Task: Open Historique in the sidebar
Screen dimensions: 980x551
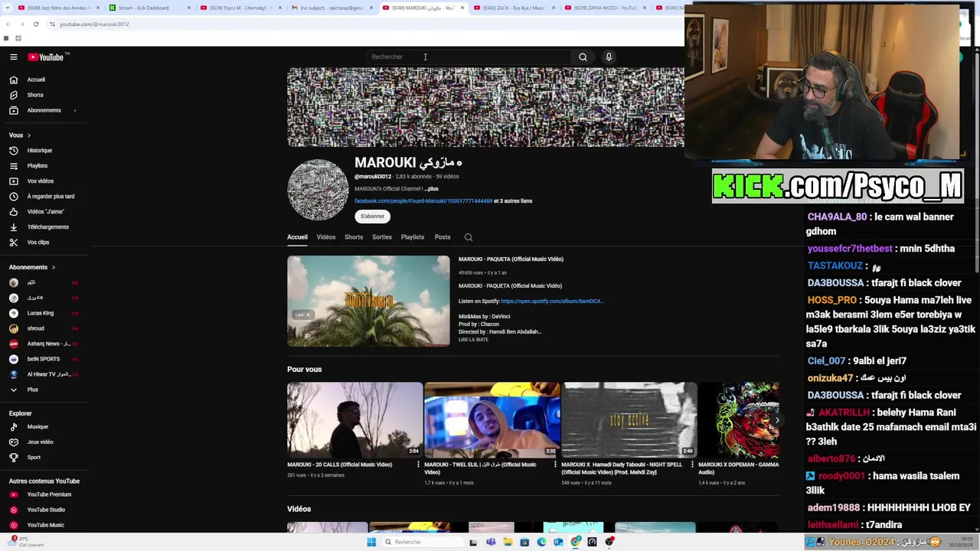Action: tap(40, 151)
